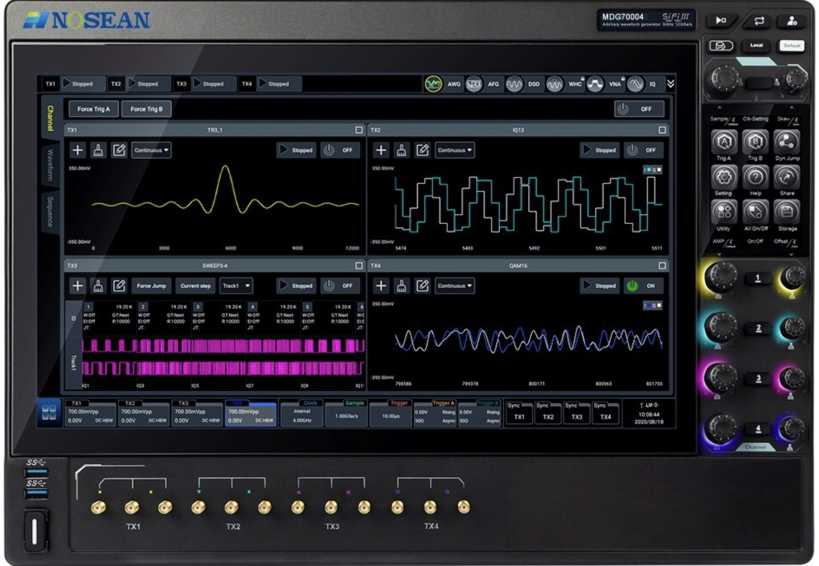Toggle the master output OFF switch
The width and height of the screenshot is (819, 566).
click(639, 109)
